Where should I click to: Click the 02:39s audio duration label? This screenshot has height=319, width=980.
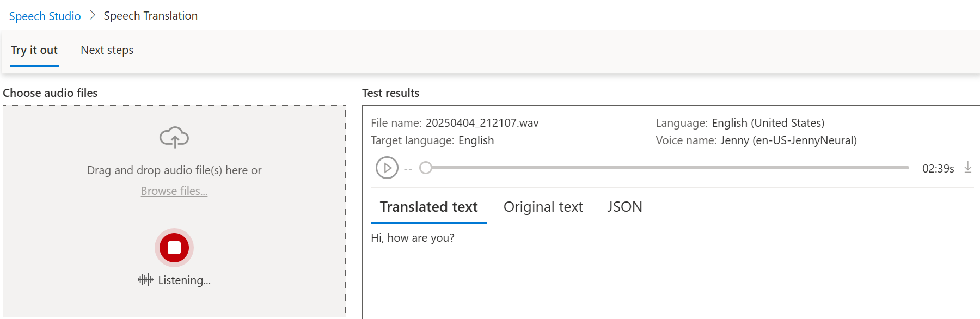point(938,169)
